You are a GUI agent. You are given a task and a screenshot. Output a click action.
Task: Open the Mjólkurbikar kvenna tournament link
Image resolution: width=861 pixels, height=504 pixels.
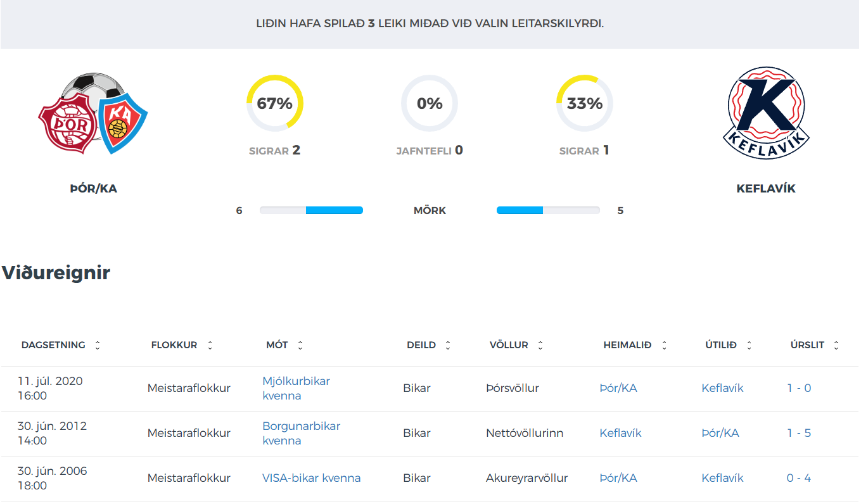[x=296, y=388]
